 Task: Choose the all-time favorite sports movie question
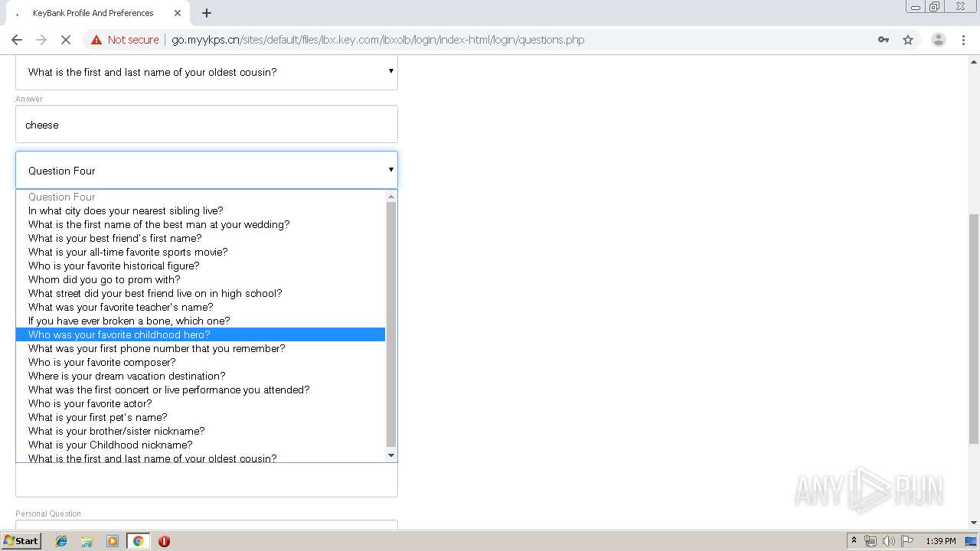click(x=201, y=252)
